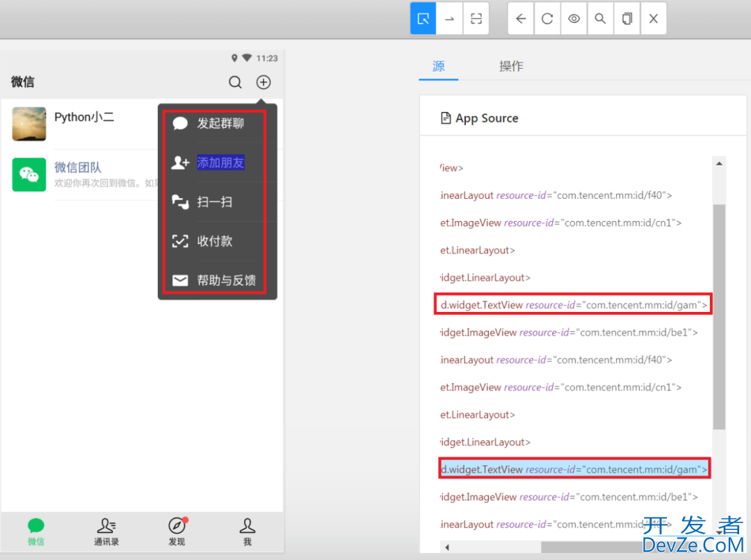Click source panel vertical scrollbar thumb
The image size is (751, 560).
click(719, 317)
